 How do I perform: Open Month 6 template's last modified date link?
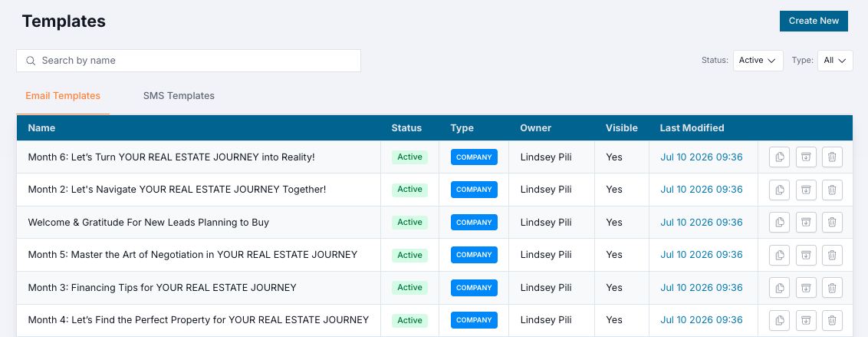coord(702,157)
